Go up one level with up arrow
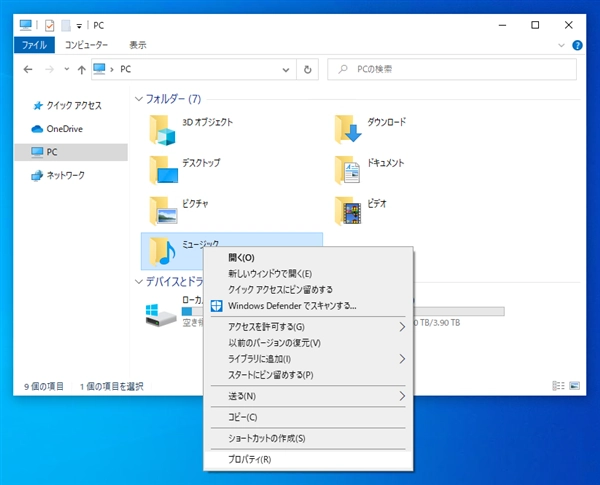 [x=82, y=69]
